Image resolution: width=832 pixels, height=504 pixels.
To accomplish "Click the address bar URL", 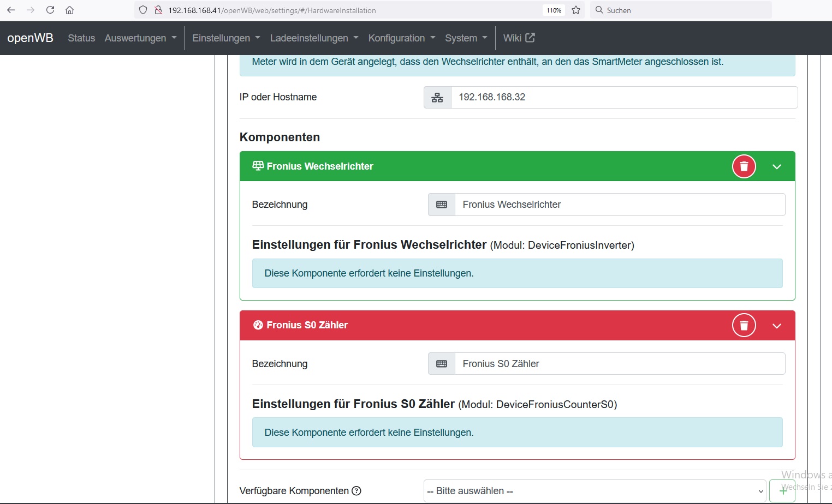I will tap(272, 10).
